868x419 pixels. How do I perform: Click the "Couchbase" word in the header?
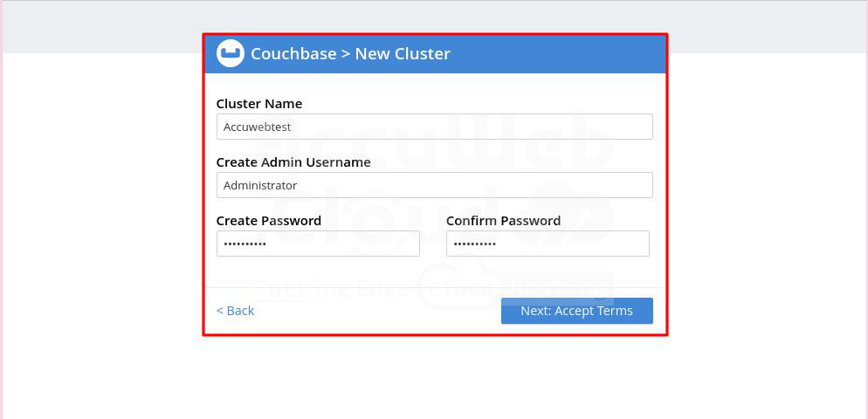[293, 53]
